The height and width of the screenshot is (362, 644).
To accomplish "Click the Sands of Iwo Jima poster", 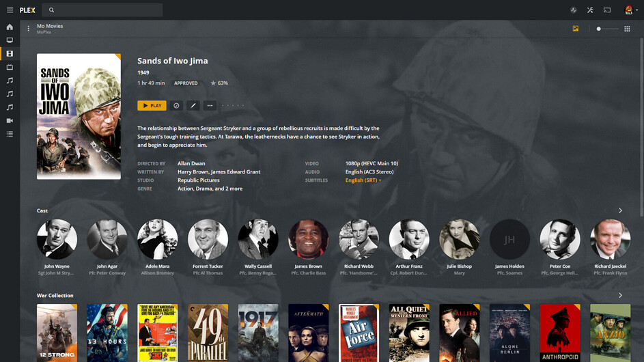I will (x=79, y=116).
